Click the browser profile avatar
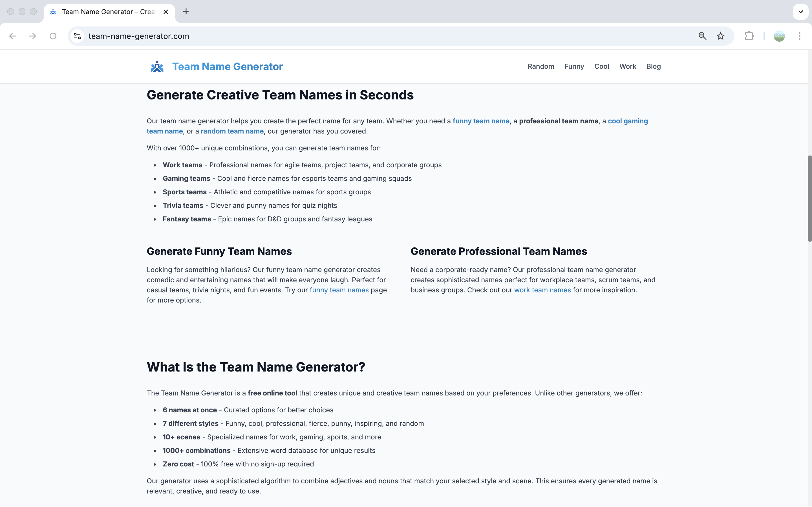This screenshot has width=812, height=507. click(779, 36)
